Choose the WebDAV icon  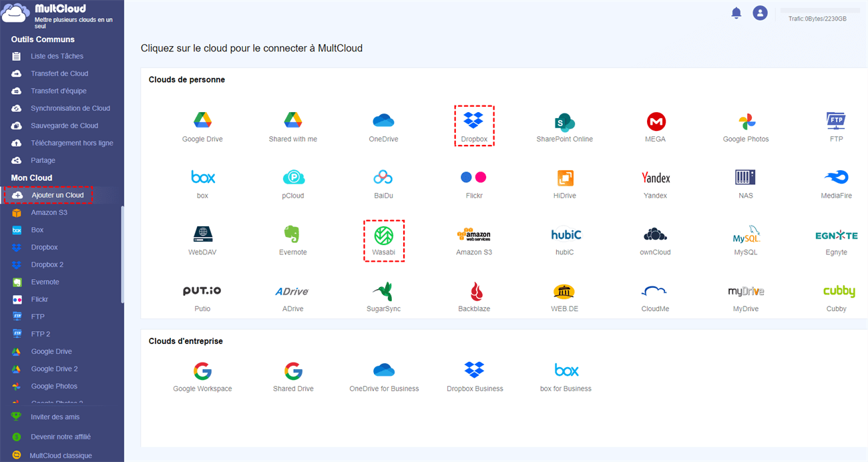(202, 234)
